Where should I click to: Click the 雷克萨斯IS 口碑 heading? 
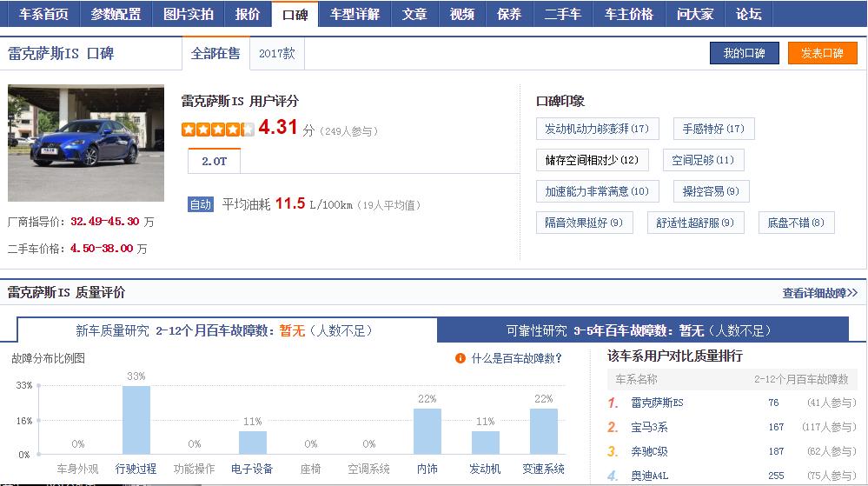pyautogui.click(x=61, y=54)
